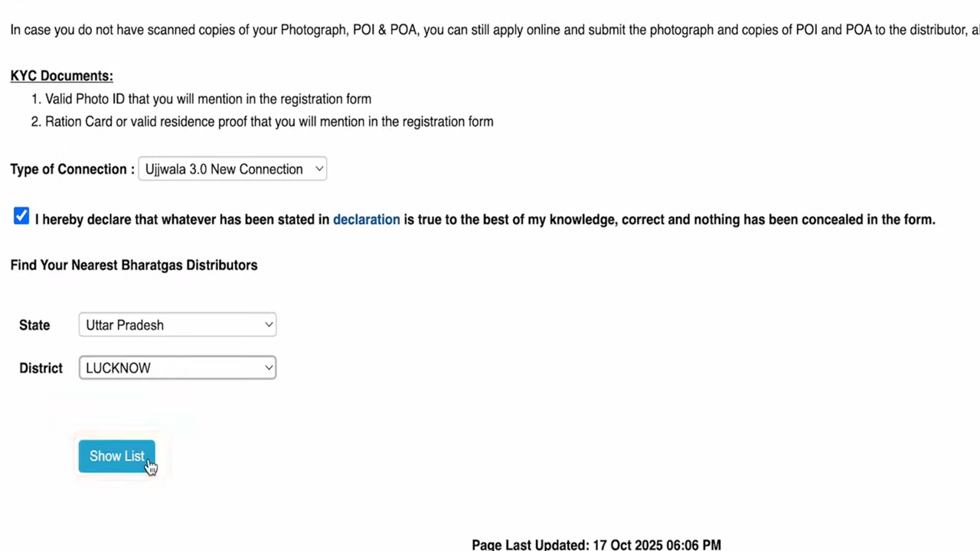Click the '17 Oct 2025 06:06 PM' timestamp
The image size is (980, 551).
click(x=657, y=545)
